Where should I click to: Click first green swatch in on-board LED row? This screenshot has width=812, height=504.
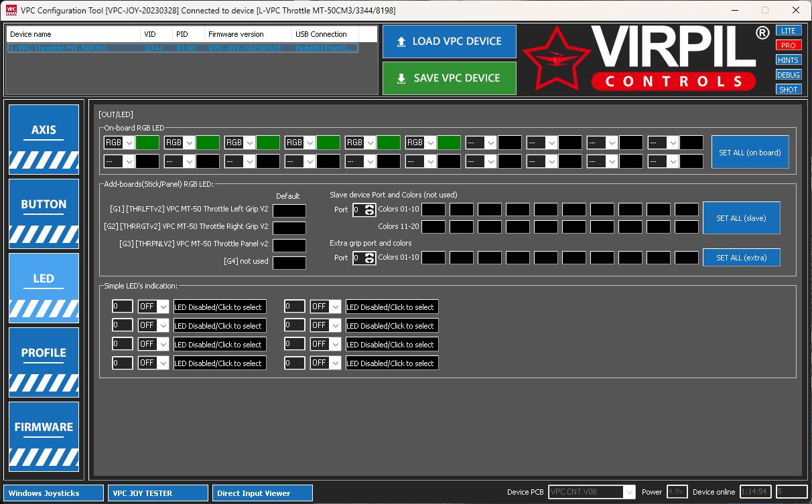[147, 143]
